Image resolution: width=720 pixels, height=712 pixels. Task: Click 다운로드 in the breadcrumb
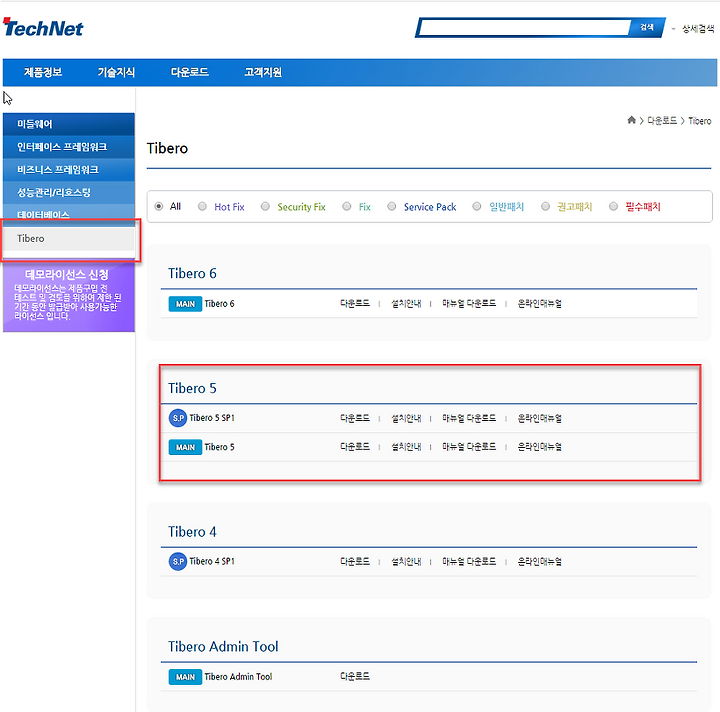[x=662, y=120]
